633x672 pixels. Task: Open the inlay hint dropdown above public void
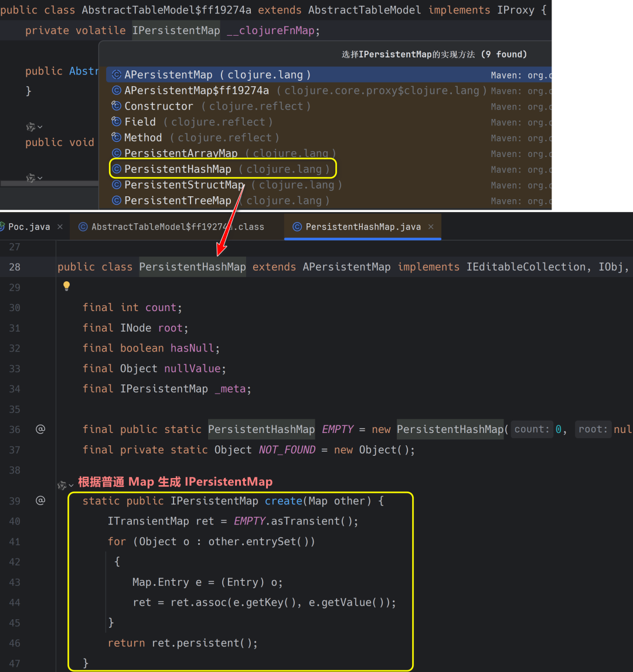tap(34, 127)
